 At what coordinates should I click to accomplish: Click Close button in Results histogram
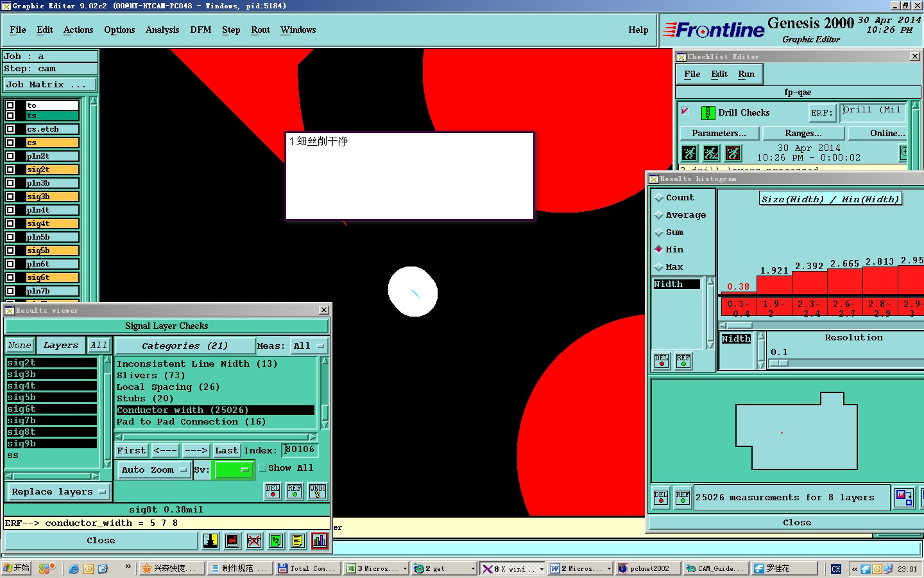[797, 523]
